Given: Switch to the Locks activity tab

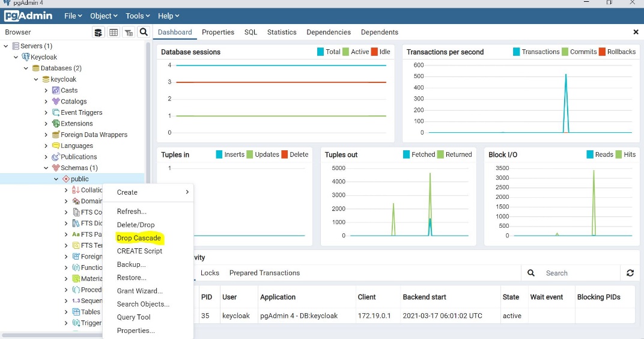Looking at the screenshot, I should (x=210, y=273).
